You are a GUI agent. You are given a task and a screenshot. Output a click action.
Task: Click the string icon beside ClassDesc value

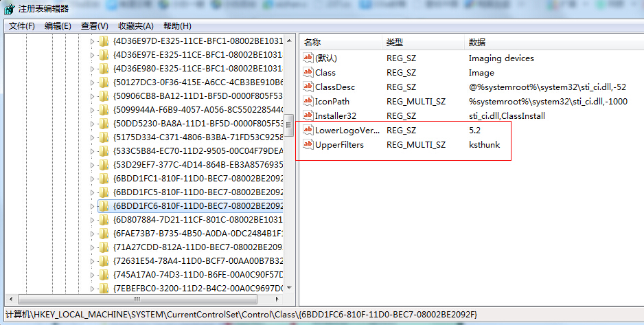point(308,87)
